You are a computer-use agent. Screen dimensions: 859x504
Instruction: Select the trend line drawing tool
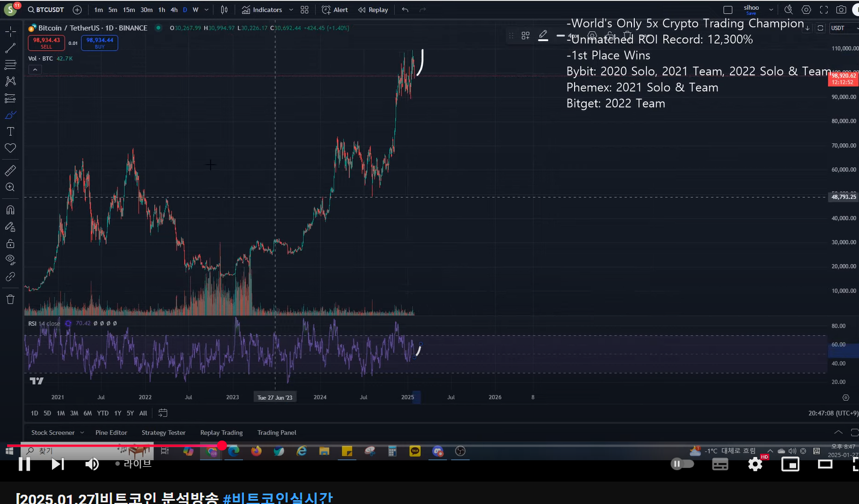pos(10,49)
